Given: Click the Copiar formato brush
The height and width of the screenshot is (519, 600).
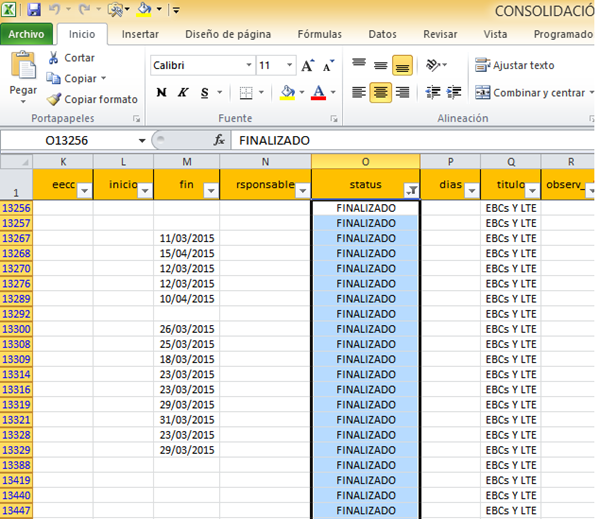Looking at the screenshot, I should click(54, 99).
